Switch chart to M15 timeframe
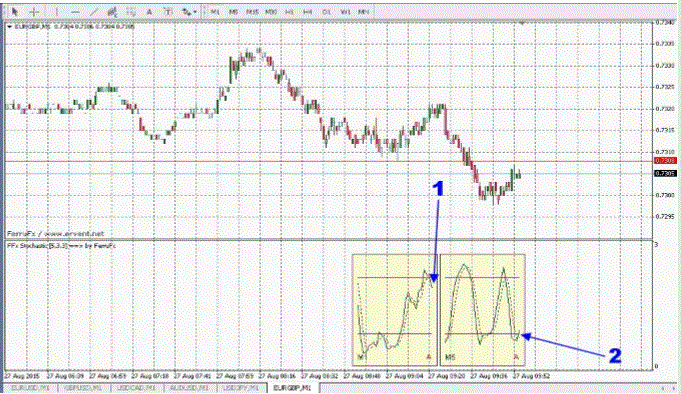The image size is (681, 394). pos(252,12)
